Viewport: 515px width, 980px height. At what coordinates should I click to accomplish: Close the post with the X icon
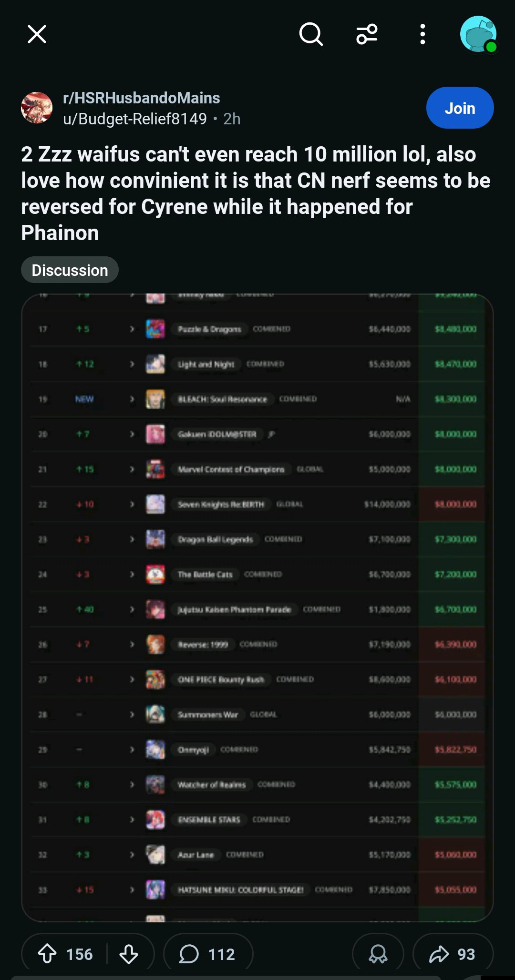coord(37,34)
